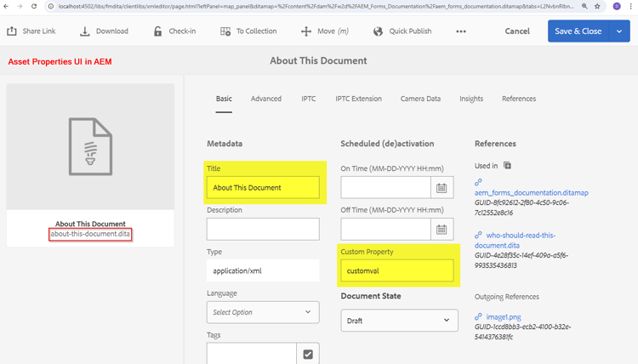Open the aem_forms_documentation.ditamap link
The height and width of the screenshot is (364, 638).
531,193
